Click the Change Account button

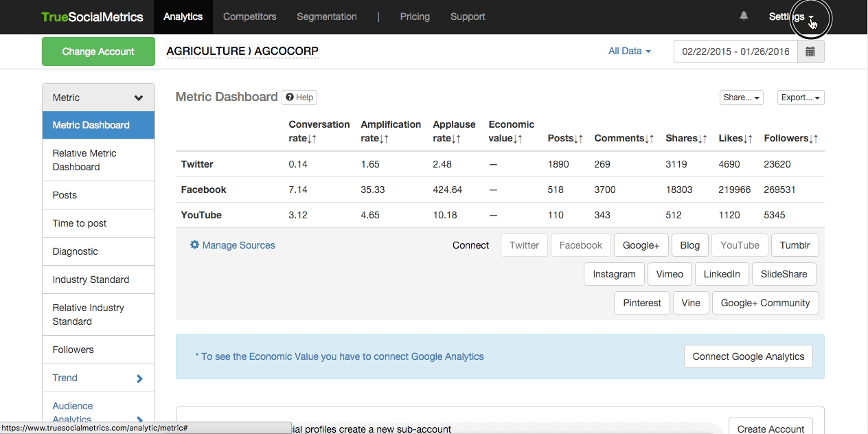click(98, 52)
